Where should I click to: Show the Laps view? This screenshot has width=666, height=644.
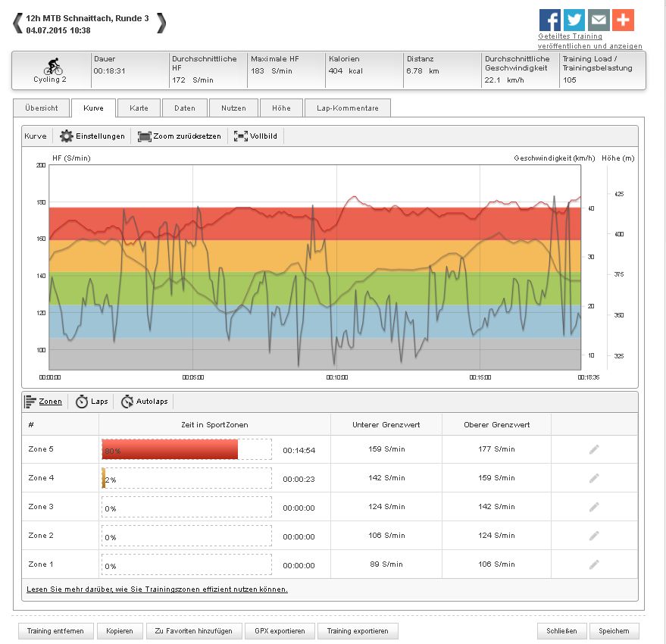[91, 402]
